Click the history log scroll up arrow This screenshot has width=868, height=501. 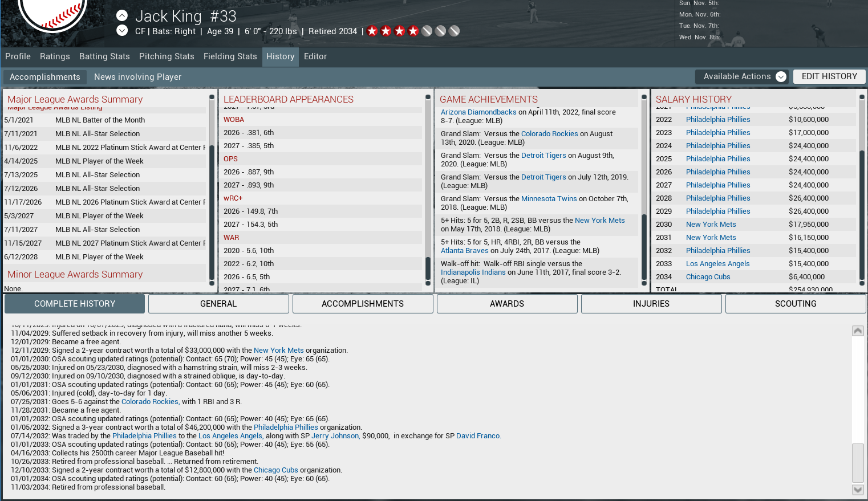[x=858, y=331]
